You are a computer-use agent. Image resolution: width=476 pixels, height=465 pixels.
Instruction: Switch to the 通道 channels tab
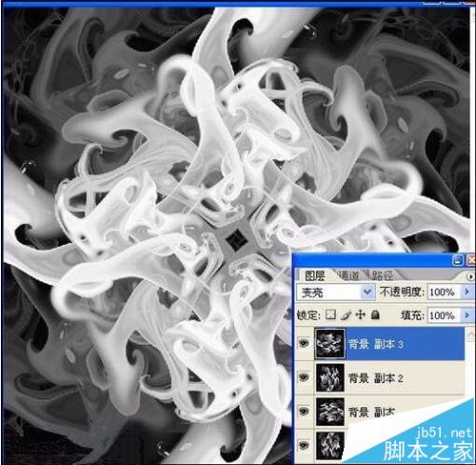[348, 275]
